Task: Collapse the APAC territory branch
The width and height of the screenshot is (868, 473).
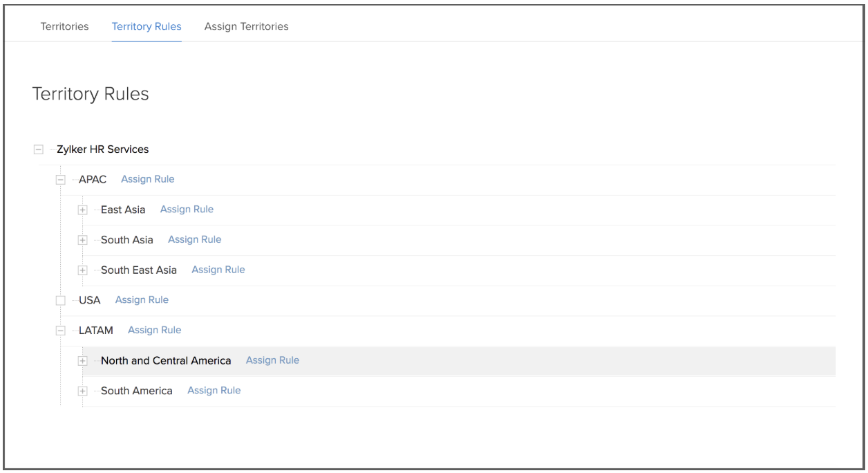Action: pos(60,180)
